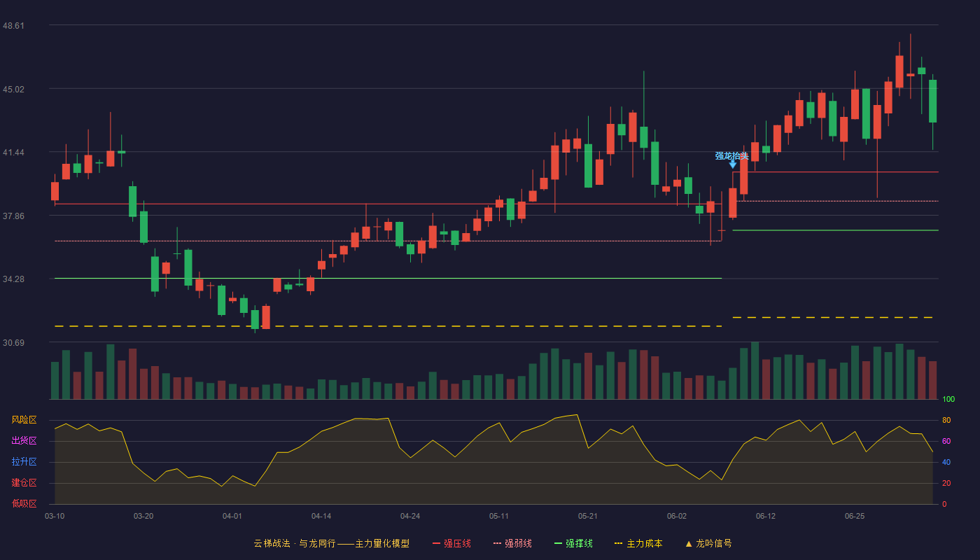
Task: Click the 20 indicator axis value
Action: 946,483
